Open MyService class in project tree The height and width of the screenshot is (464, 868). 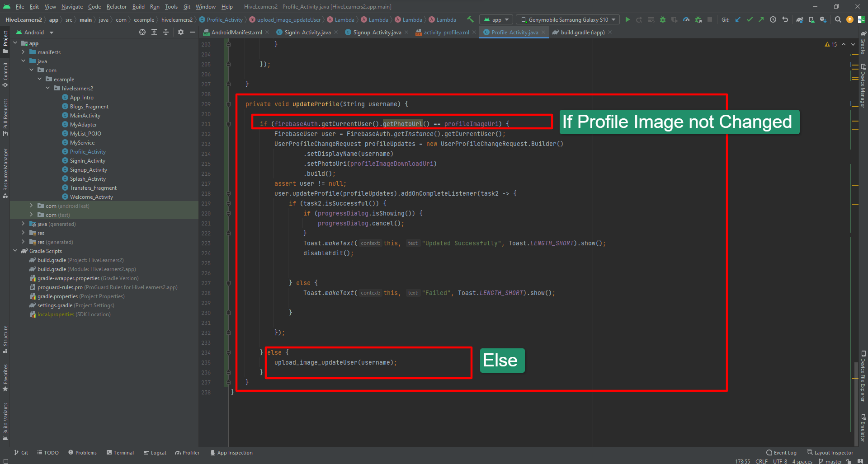82,142
